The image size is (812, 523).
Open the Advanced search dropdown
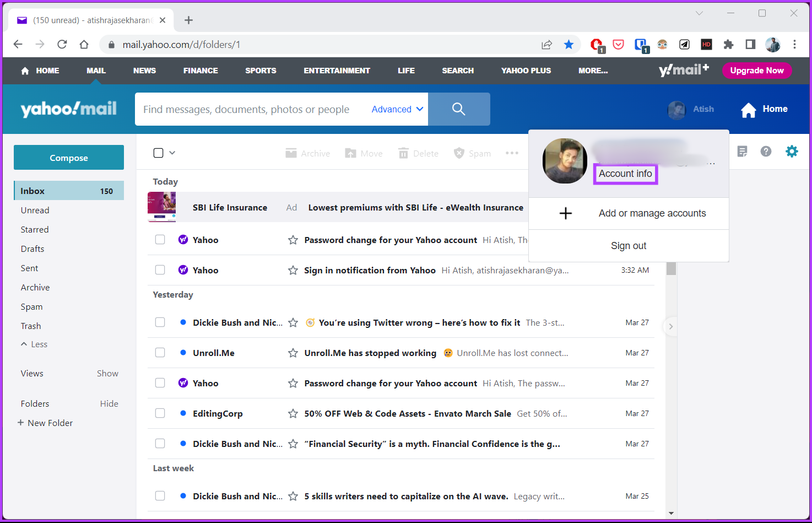pyautogui.click(x=396, y=109)
